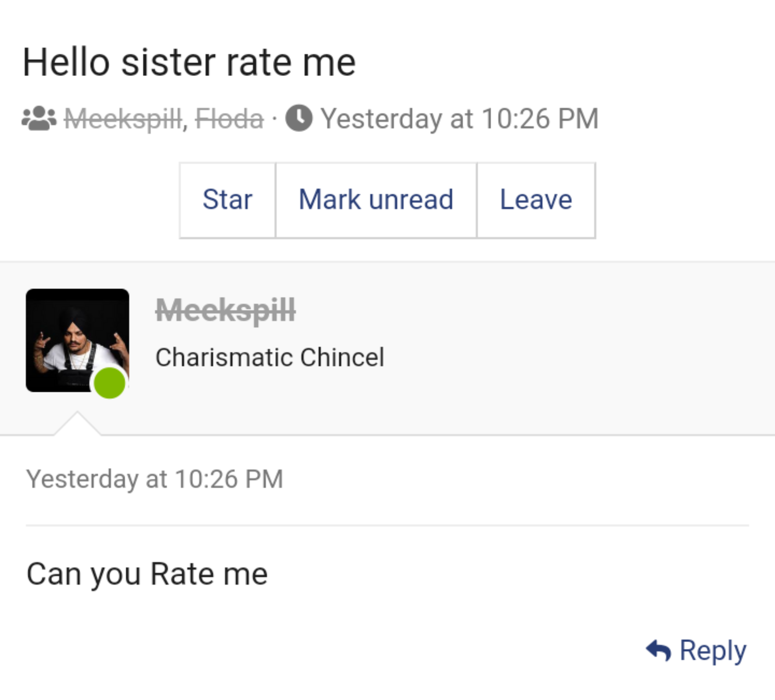Click the conversation start time in the header
This screenshot has height=700, width=775.
tap(459, 118)
